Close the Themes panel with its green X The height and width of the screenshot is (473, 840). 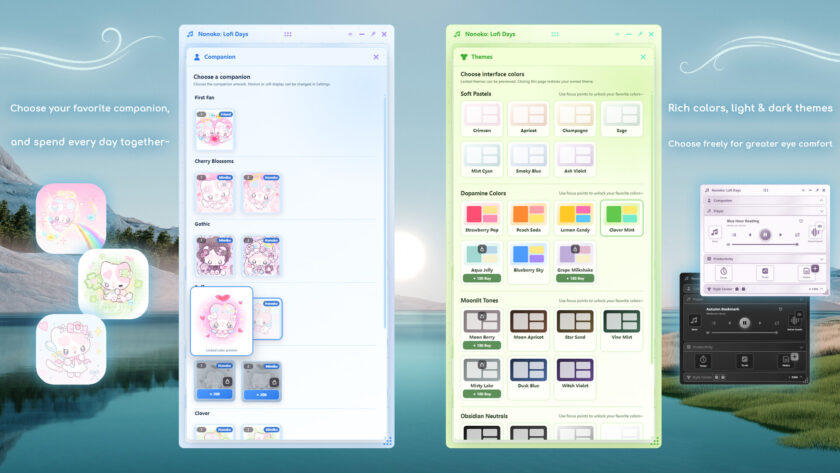[x=643, y=57]
